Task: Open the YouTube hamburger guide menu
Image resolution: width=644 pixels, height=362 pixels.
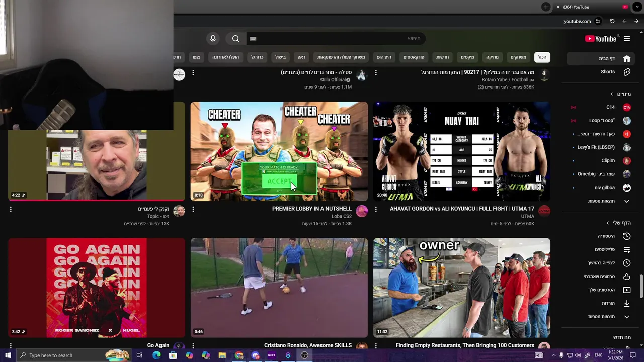Action: click(627, 39)
